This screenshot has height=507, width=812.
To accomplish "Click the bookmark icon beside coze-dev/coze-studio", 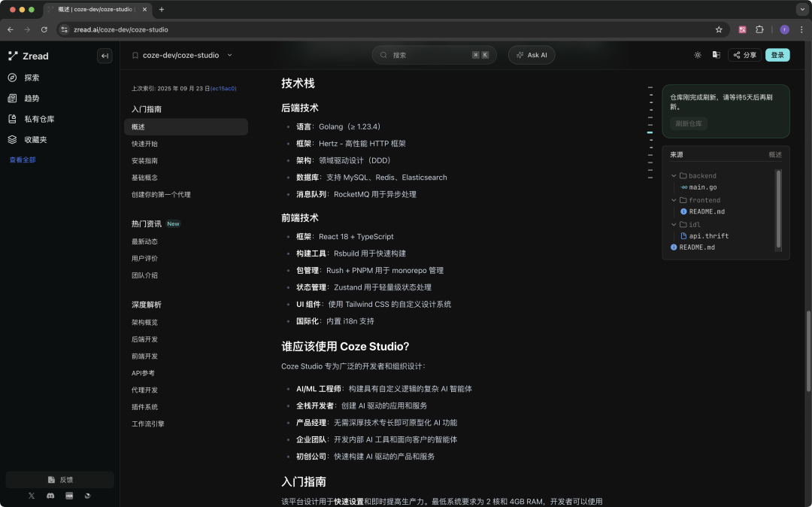I will tap(135, 56).
